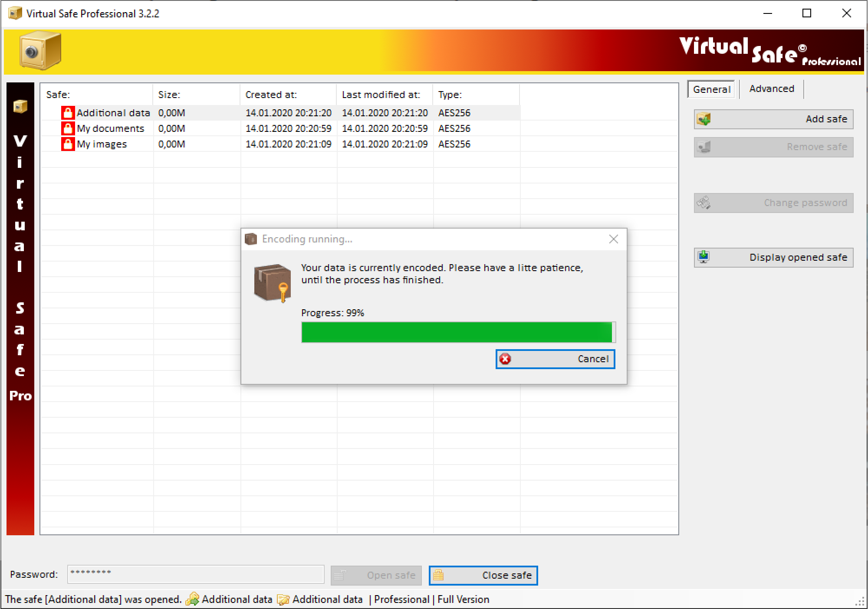Click the Add safe button
The width and height of the screenshot is (868, 609).
click(x=773, y=119)
